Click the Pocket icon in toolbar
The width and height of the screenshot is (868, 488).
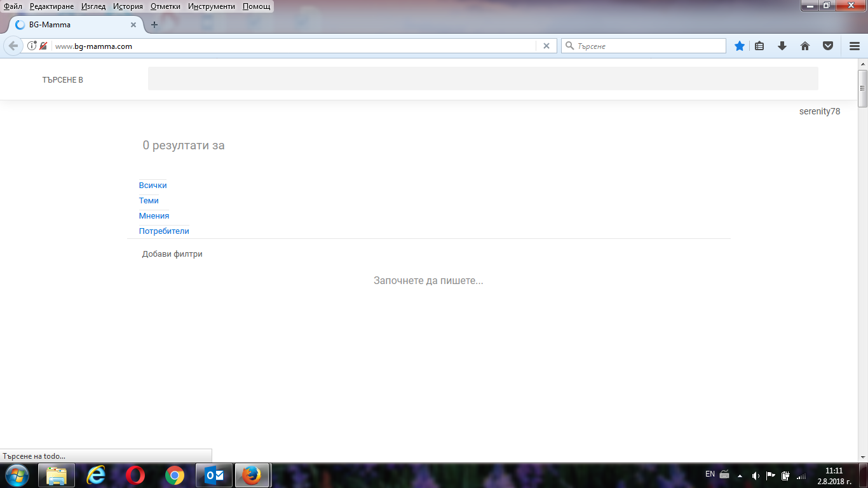[828, 46]
